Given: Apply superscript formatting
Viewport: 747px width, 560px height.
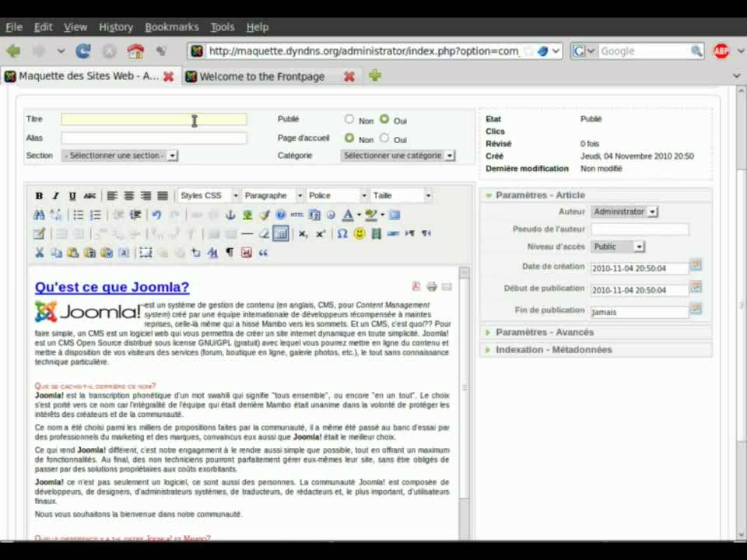Looking at the screenshot, I should pyautogui.click(x=320, y=234).
